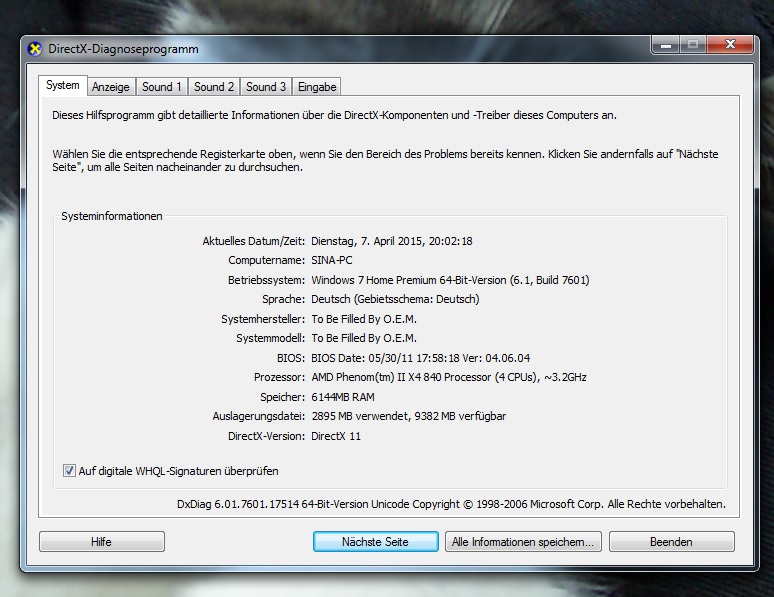Click the SINA-PC computer name value
Screen dimensions: 774x597
point(332,260)
